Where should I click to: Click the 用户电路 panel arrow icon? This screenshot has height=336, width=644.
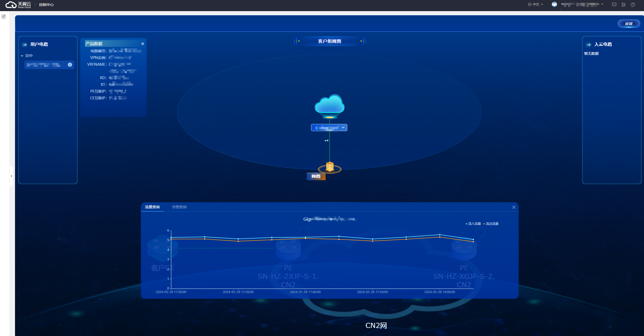click(x=25, y=44)
